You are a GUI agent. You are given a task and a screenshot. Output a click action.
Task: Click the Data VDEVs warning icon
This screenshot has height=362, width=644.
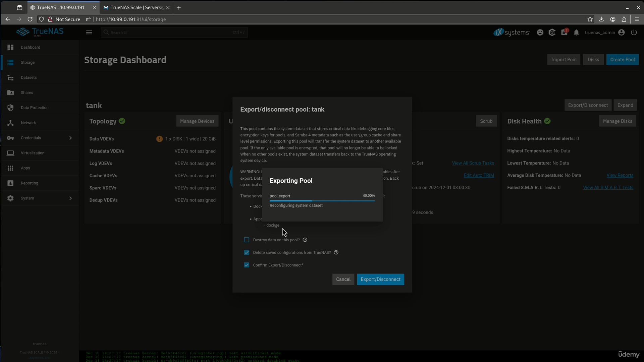(159, 139)
